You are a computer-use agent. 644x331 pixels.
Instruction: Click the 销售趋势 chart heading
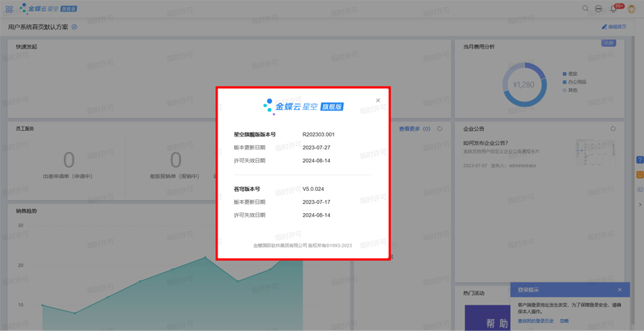coord(26,211)
